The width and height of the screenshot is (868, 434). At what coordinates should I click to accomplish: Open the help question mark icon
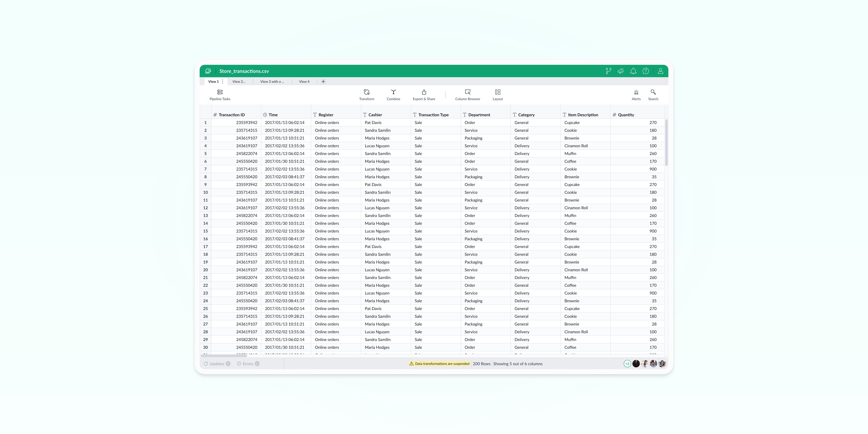coord(646,71)
